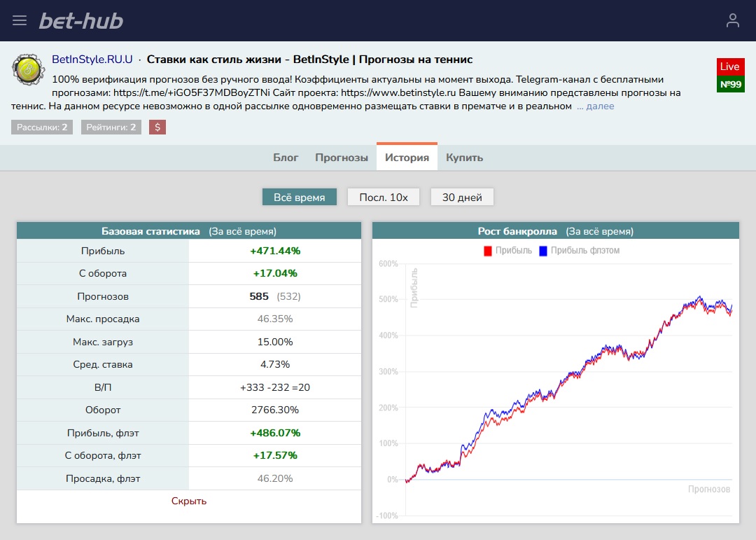Screen dimensions: 756x540
Task: Collapse statistics table with Скрыть
Action: 189,501
